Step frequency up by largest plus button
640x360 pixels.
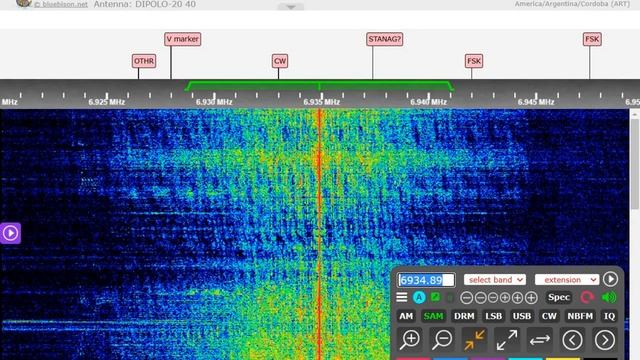point(531,298)
